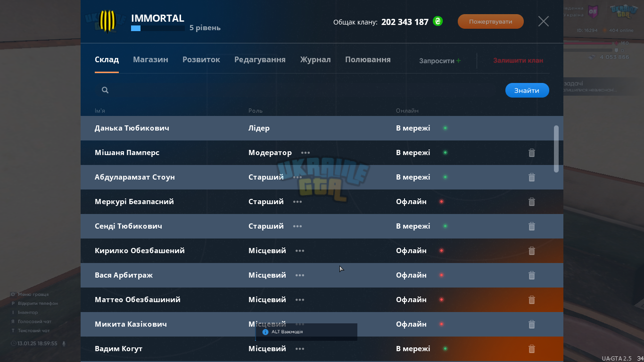Open role menu dots for Абдуларамзат Стоун
The height and width of the screenshot is (362, 644).
click(x=297, y=177)
